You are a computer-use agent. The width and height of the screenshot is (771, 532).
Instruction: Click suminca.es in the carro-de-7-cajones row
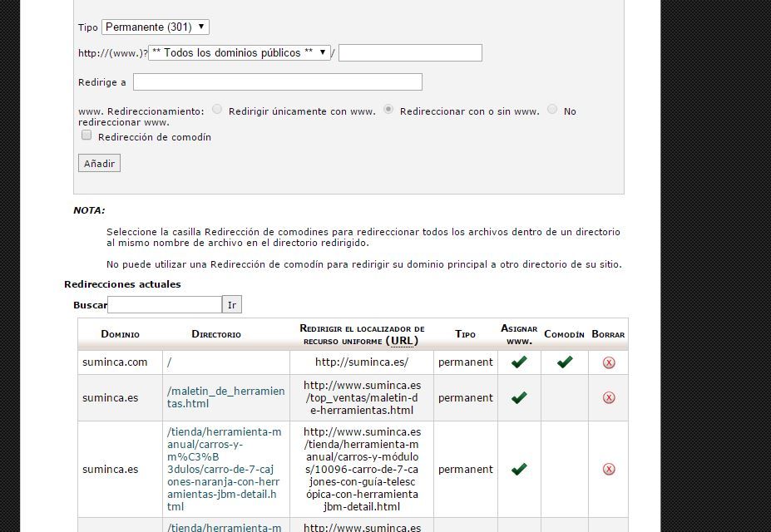[110, 469]
